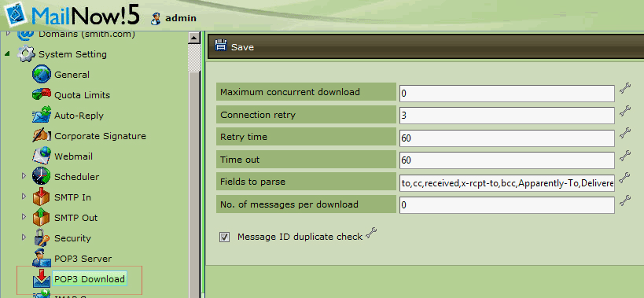Click wrench beside Message ID duplicate check
644x298 pixels.
[x=371, y=234]
